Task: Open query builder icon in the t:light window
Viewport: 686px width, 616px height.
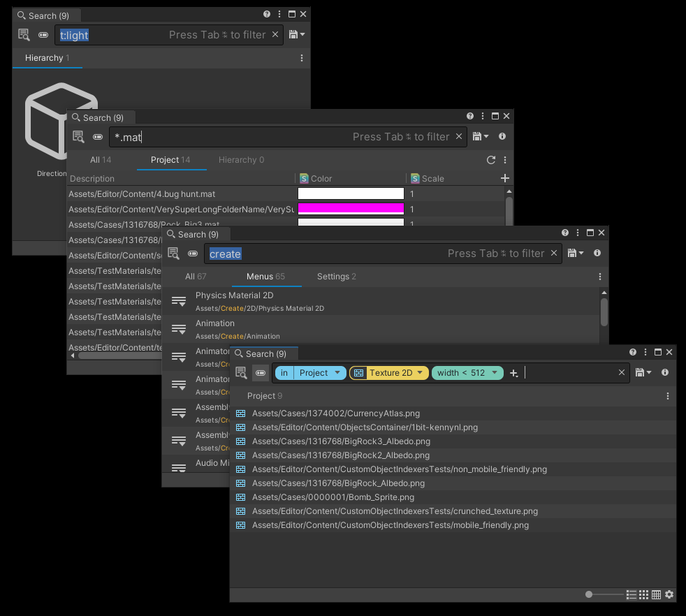Action: click(24, 35)
